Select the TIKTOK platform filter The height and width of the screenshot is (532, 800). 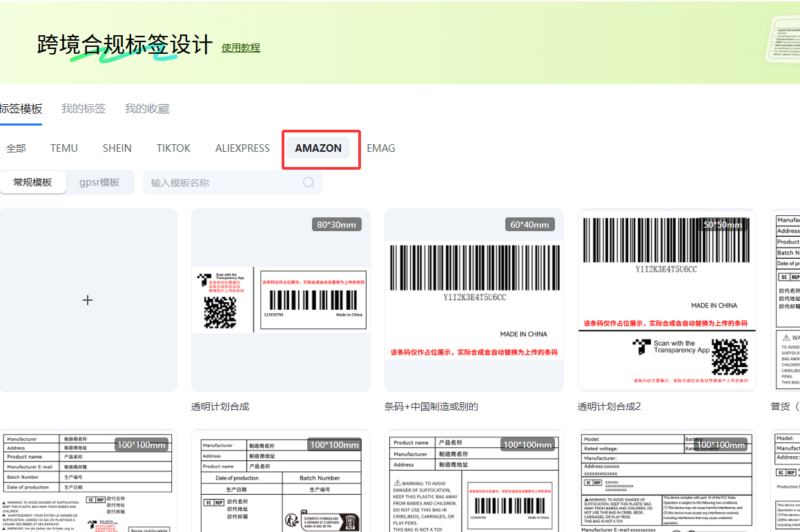(173, 148)
